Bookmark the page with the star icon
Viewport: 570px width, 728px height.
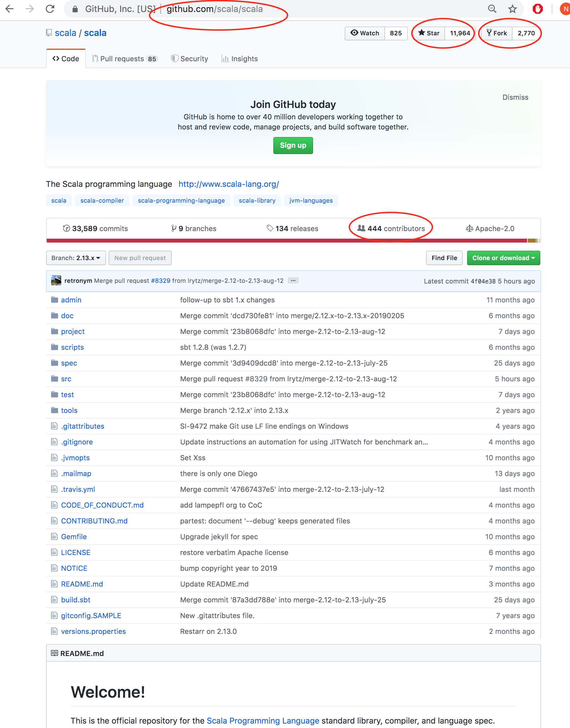coord(512,9)
